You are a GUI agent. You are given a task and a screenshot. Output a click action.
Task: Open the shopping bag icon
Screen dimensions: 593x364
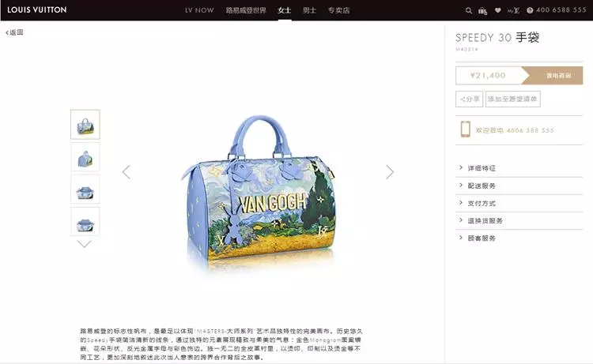(482, 10)
